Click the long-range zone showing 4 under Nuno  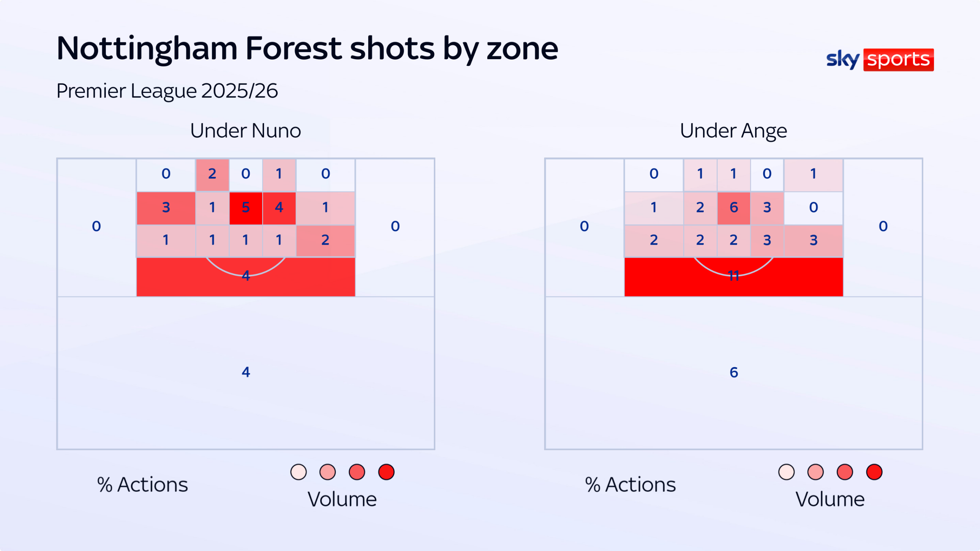(246, 372)
